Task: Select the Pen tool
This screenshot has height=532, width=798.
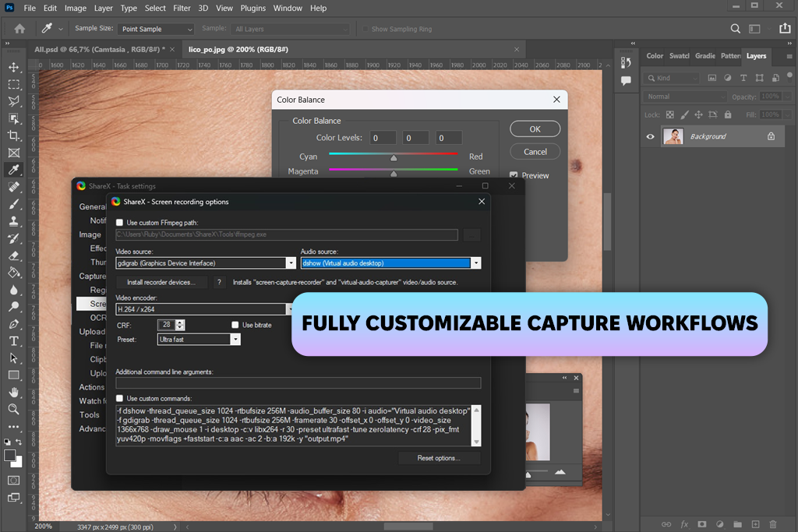Action: click(14, 324)
